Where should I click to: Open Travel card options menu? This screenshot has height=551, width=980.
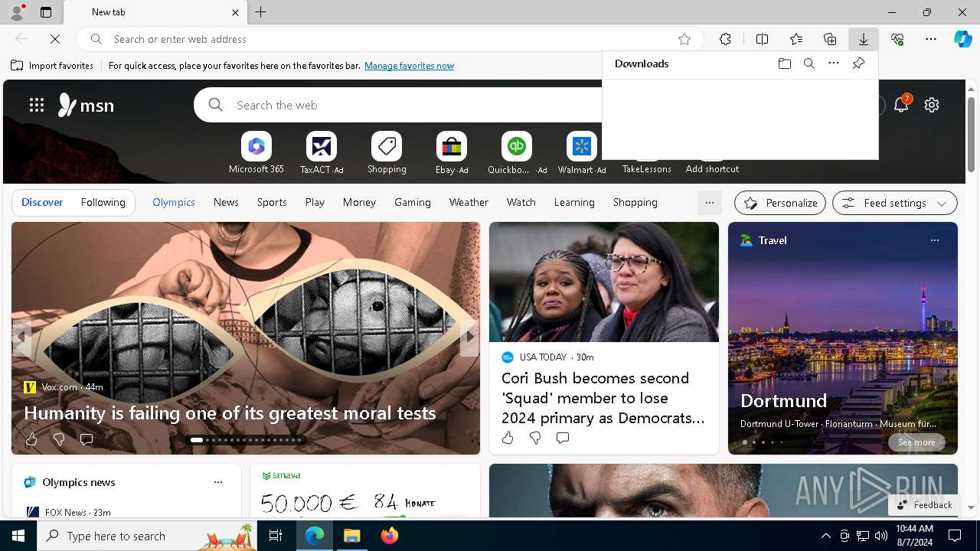coord(934,240)
